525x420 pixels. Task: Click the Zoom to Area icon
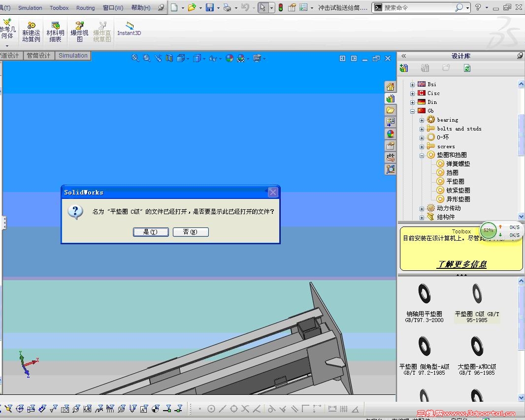tap(147, 58)
